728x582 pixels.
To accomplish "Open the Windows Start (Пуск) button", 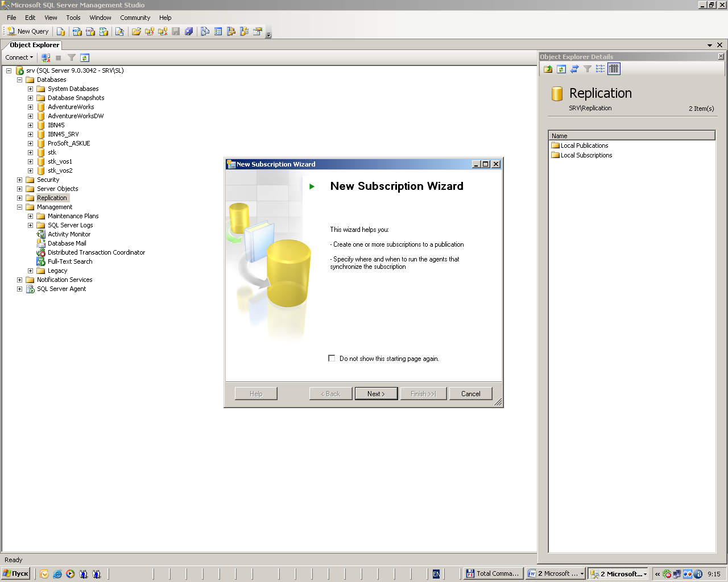I will [15, 573].
